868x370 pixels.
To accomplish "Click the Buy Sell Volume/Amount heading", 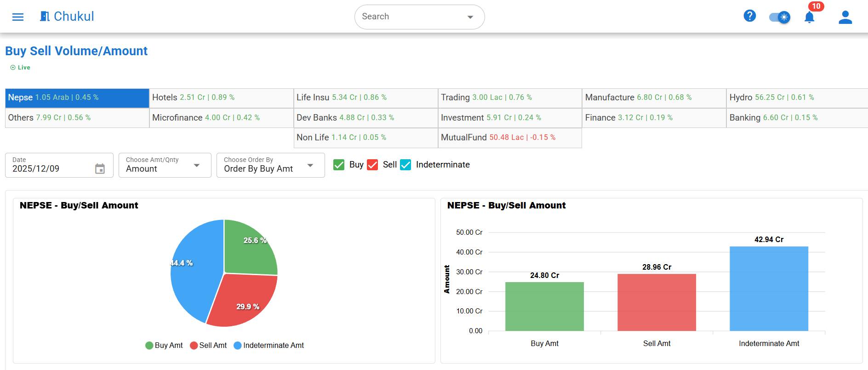I will (76, 51).
